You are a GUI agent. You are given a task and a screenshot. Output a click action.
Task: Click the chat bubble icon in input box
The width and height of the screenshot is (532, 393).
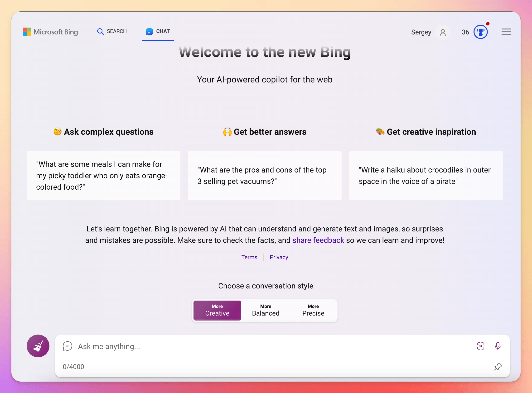pos(67,346)
